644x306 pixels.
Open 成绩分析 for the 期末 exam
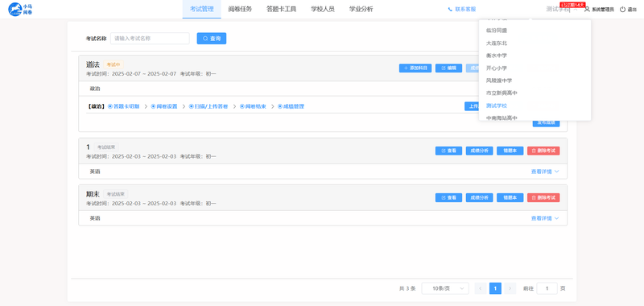click(479, 197)
